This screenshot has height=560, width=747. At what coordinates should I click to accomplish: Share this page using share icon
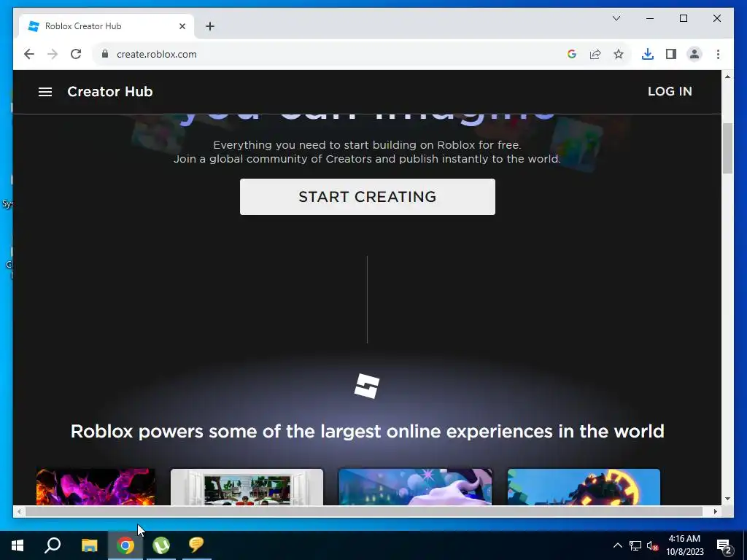595,54
